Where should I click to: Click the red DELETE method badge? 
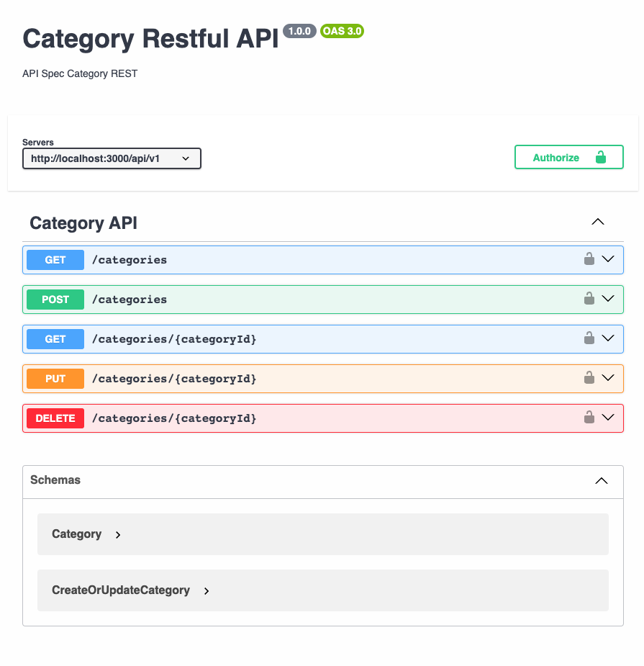click(55, 418)
